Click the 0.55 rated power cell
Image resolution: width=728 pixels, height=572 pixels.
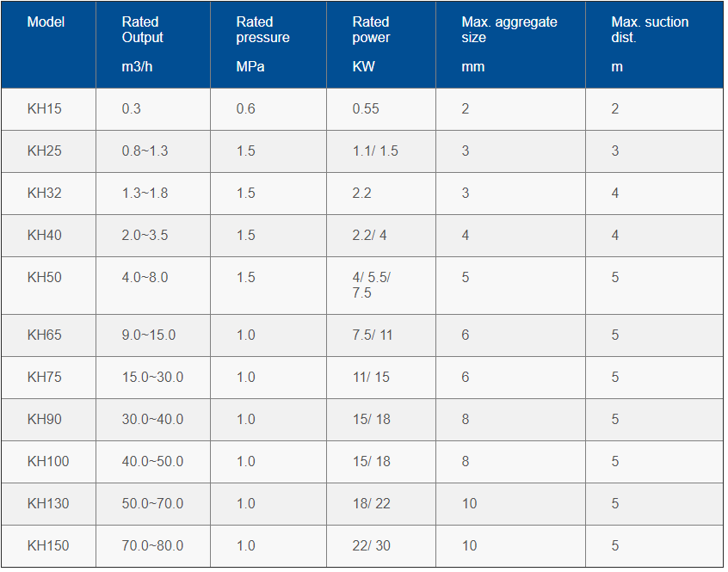point(381,109)
